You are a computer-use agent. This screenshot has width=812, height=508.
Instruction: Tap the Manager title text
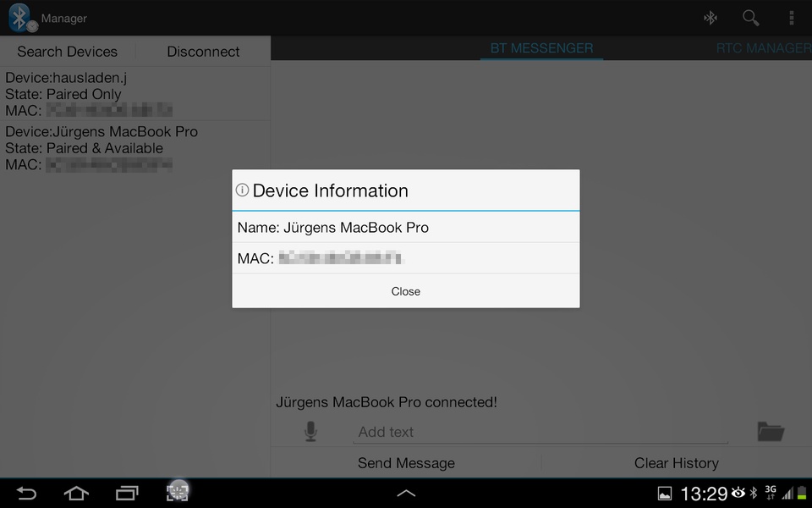coord(63,18)
